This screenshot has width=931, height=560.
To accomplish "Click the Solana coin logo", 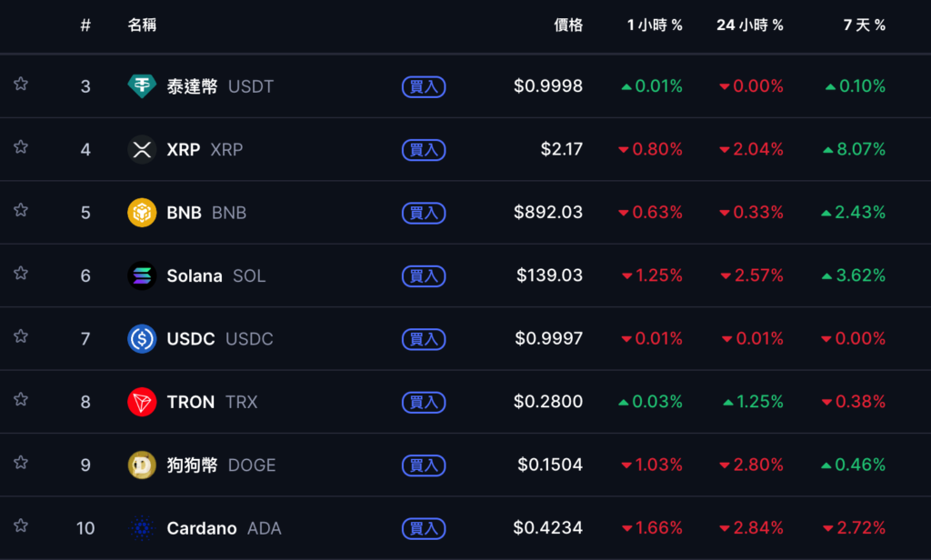I will click(142, 275).
